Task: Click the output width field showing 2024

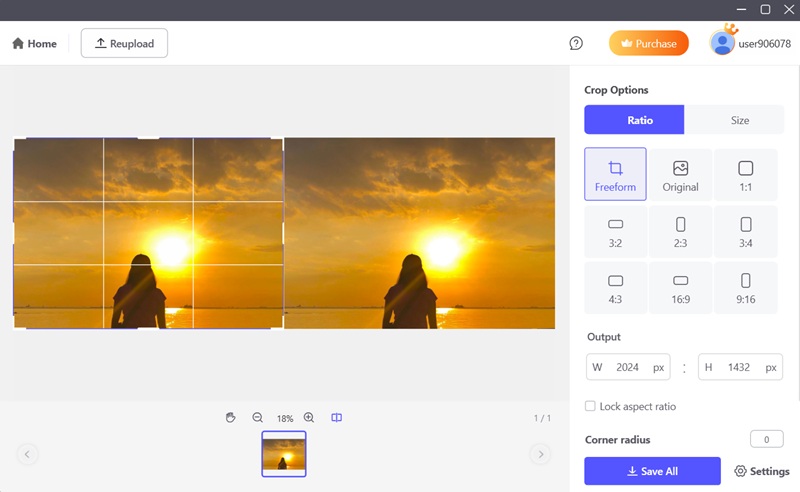Action: click(628, 367)
